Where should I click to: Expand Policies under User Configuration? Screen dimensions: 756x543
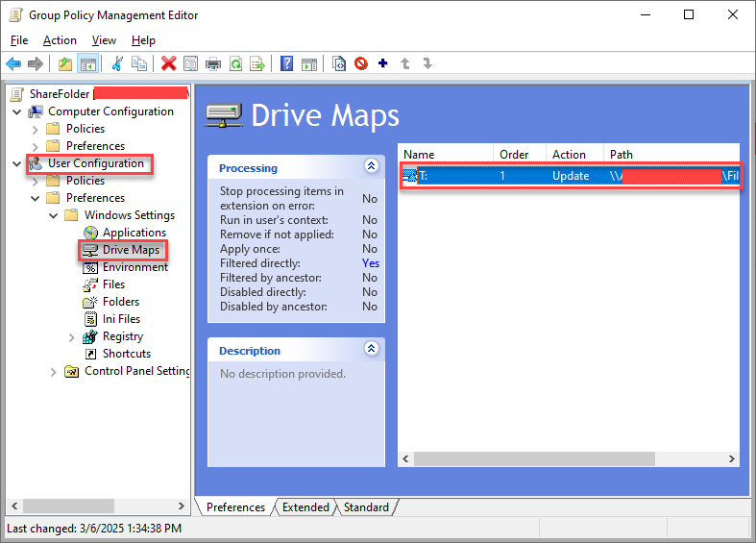coord(36,182)
